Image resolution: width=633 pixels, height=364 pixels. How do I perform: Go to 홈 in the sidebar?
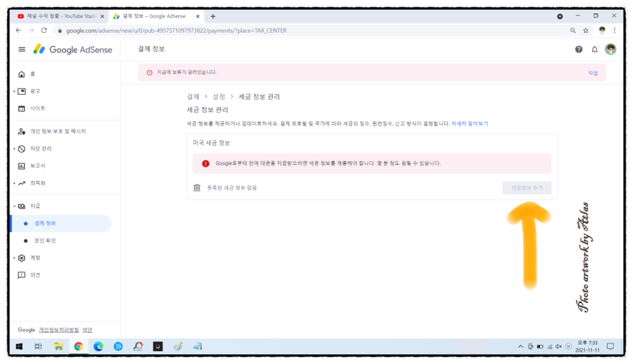(33, 74)
